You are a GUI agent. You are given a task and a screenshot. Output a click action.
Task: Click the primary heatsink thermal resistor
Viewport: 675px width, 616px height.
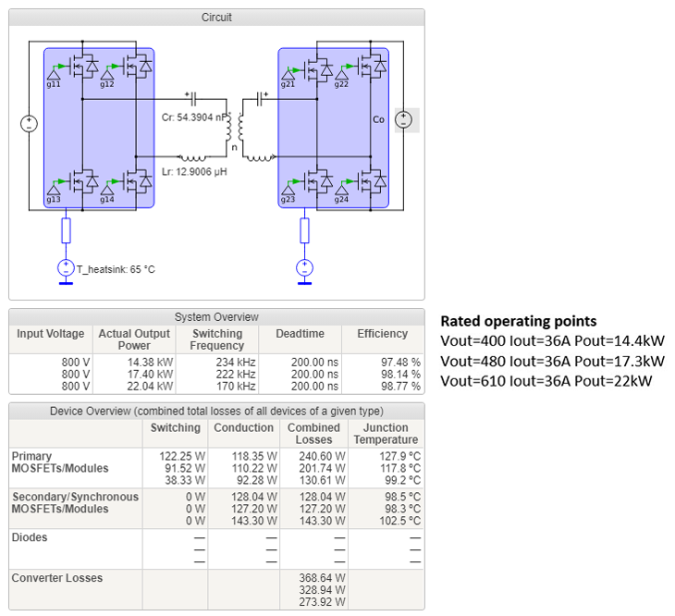coord(66,230)
